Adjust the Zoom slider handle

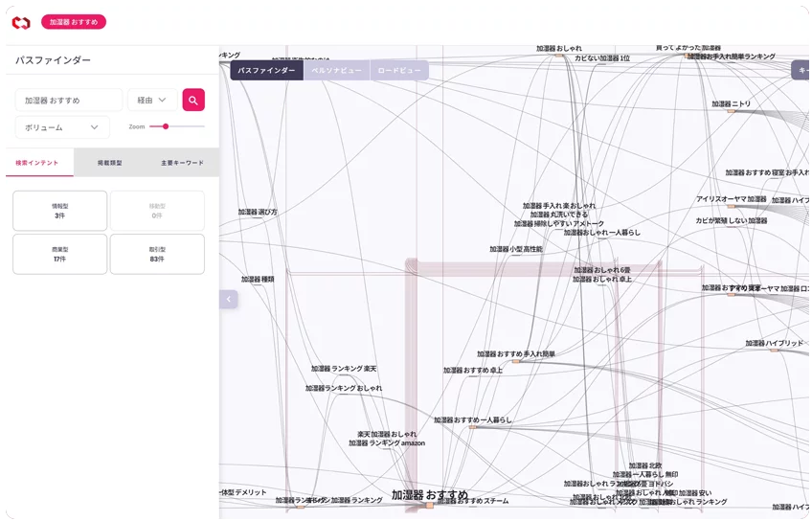click(x=166, y=126)
